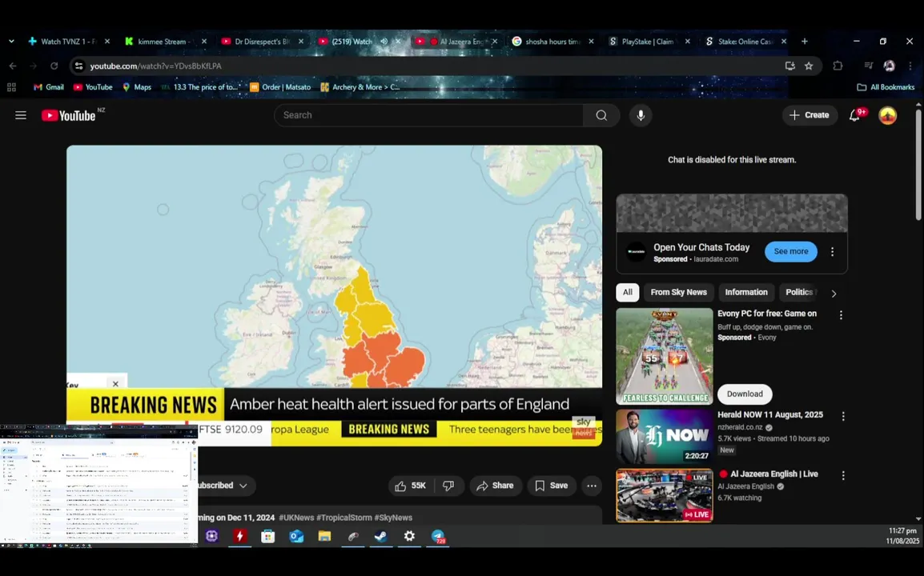Open Gmail bookmark
The image size is (924, 576).
48,87
